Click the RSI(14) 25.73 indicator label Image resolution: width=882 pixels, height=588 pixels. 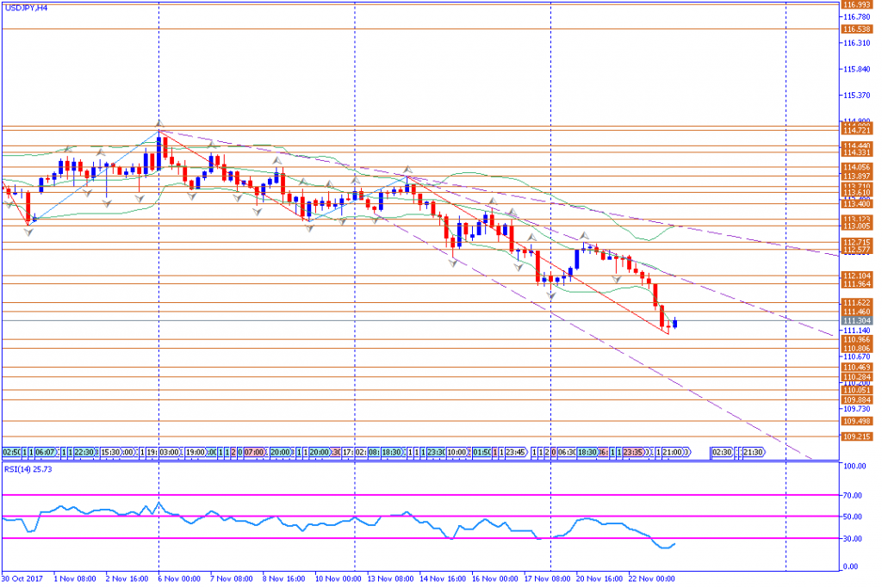point(28,470)
